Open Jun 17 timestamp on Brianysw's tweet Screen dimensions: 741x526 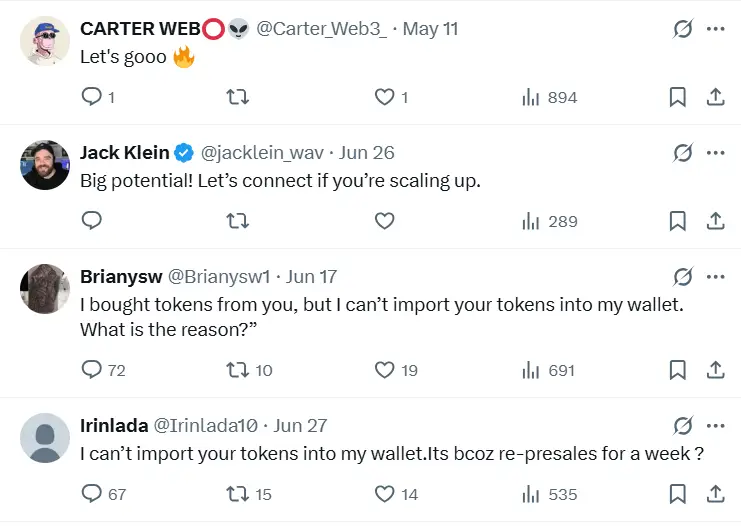coord(312,277)
